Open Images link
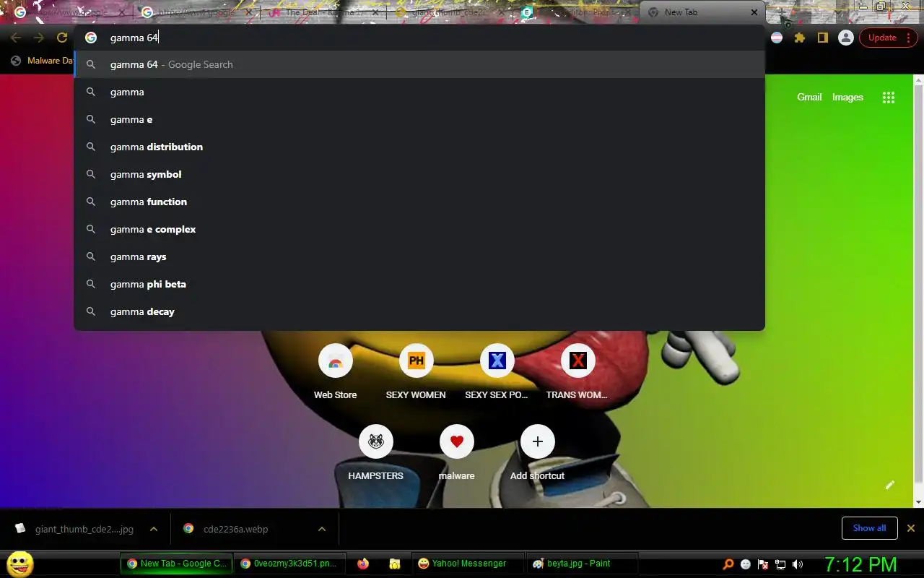 click(x=847, y=97)
